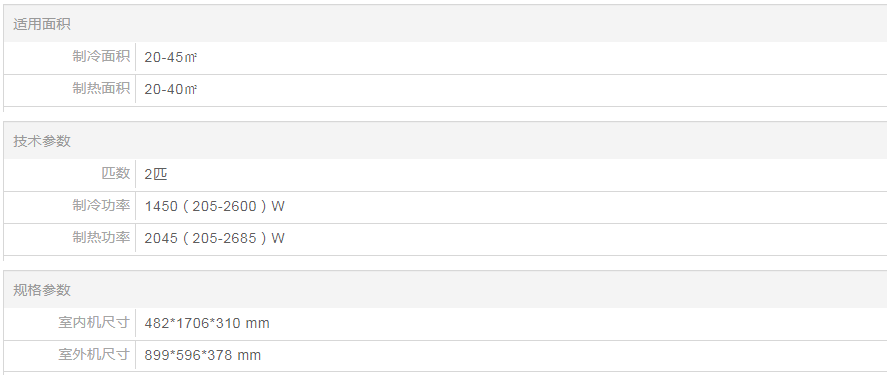Select the 室外机尺寸 label
This screenshot has width=892, height=375.
[94, 355]
